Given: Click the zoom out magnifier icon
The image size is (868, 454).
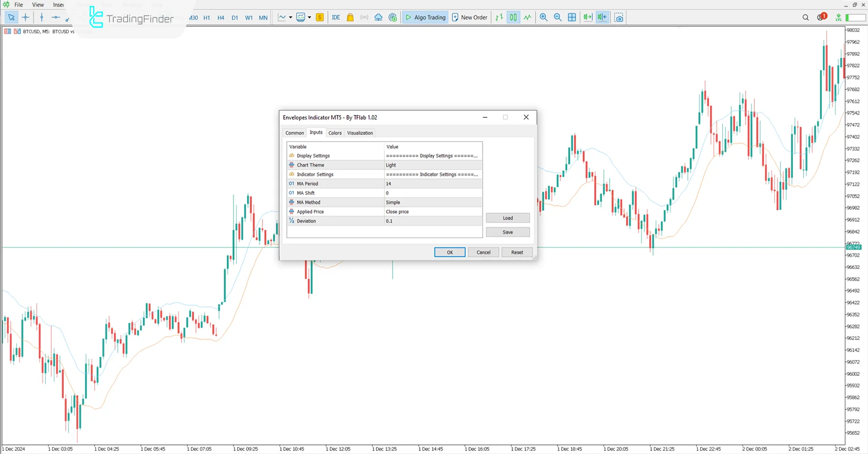Looking at the screenshot, I should 557,18.
